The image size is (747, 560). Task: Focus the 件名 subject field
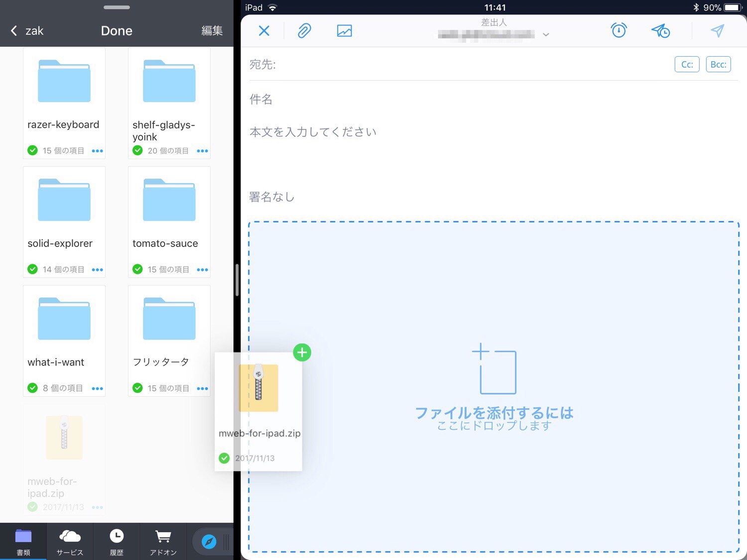(493, 99)
